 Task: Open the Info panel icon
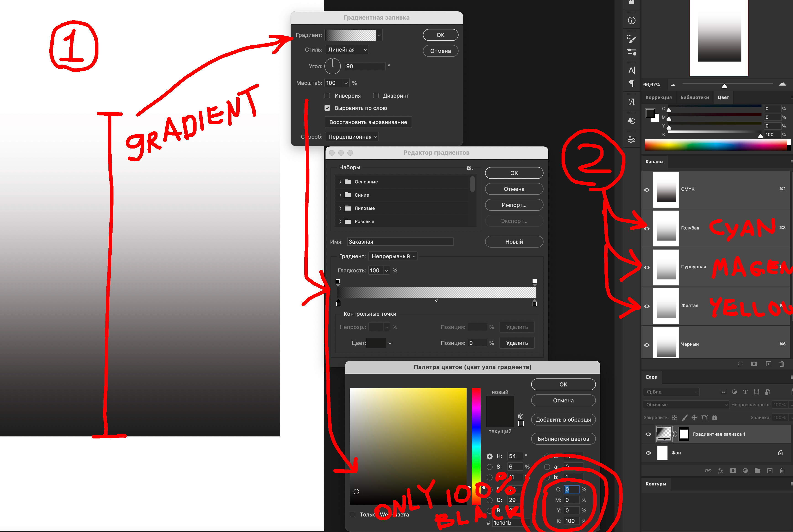(631, 21)
